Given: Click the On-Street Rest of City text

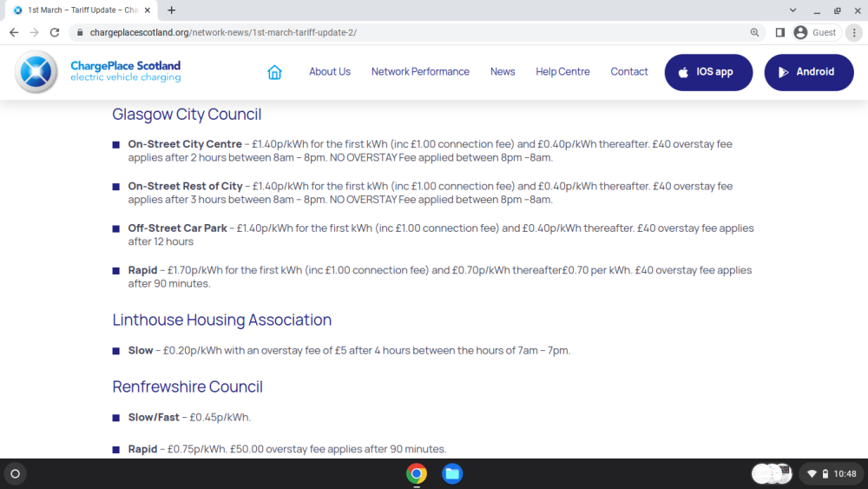Looking at the screenshot, I should pos(186,186).
